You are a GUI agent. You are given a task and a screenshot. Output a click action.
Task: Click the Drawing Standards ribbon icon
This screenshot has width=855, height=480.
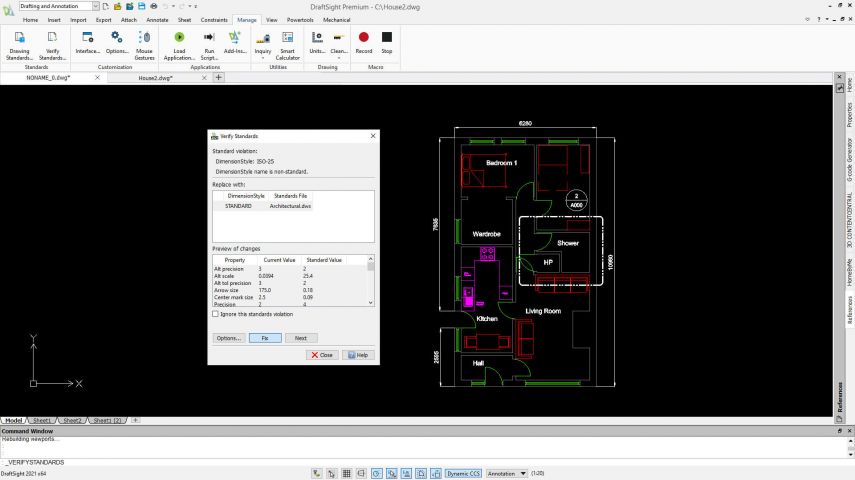(x=20, y=38)
